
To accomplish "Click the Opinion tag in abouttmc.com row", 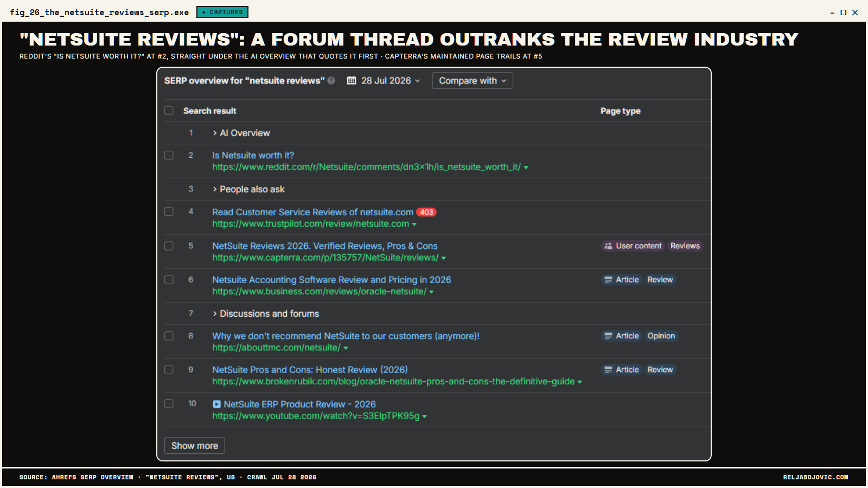I will click(661, 336).
